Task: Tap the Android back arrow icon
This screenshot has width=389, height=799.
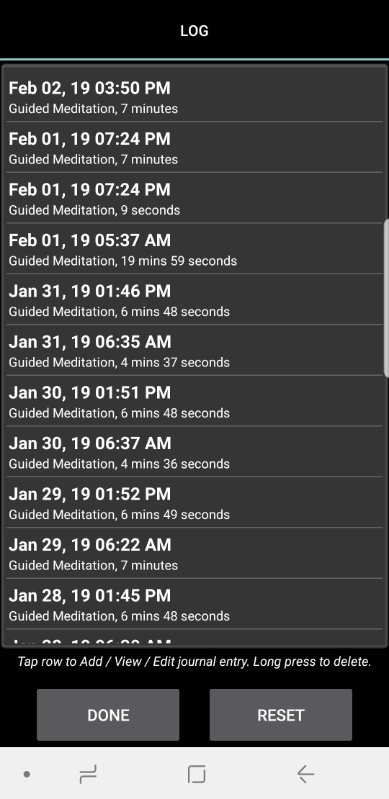Action: [x=305, y=774]
